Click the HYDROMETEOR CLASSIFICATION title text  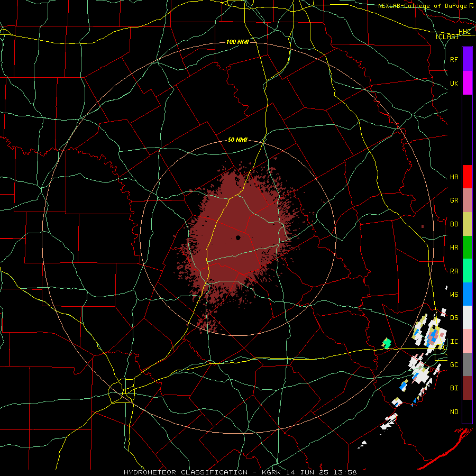186,472
